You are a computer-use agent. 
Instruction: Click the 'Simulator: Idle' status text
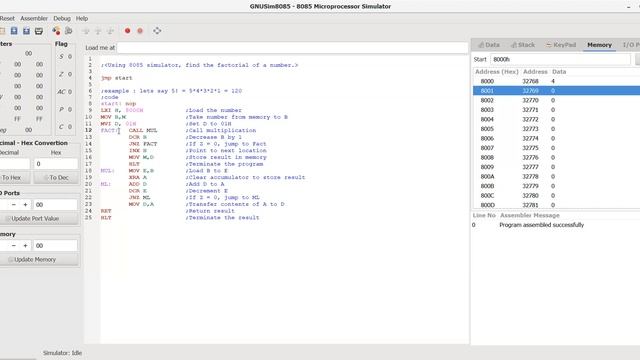[x=62, y=353]
